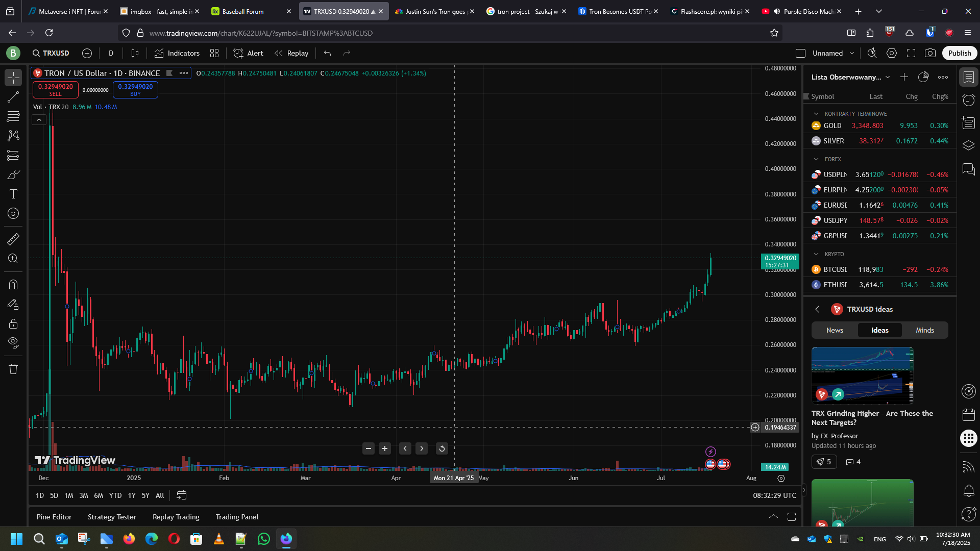Open the TRXUSD symbol search
The width and height of the screenshot is (980, 551).
pos(51,53)
